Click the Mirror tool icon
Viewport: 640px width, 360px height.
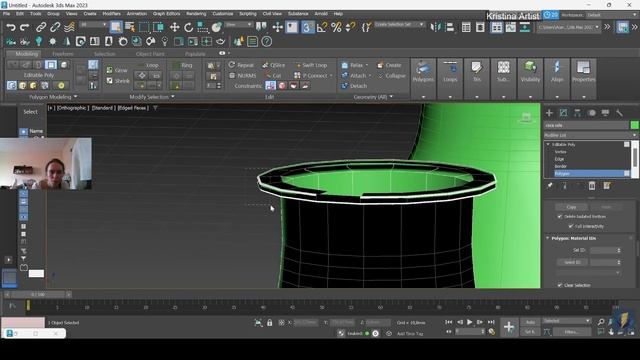[x=436, y=27]
